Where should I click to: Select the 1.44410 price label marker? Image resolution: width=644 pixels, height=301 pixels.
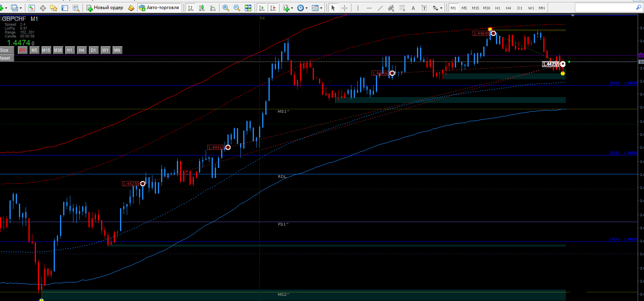tap(216, 148)
